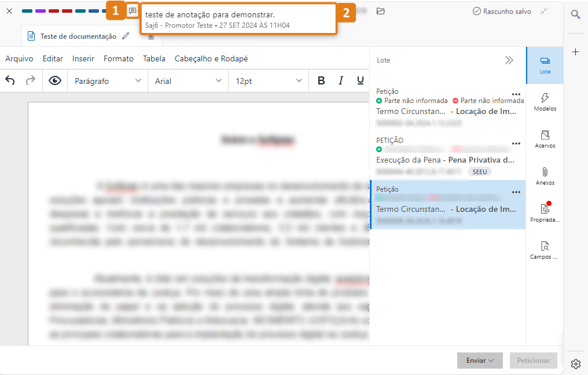Image resolution: width=588 pixels, height=375 pixels.
Task: Toggle bold formatting
Action: [321, 81]
